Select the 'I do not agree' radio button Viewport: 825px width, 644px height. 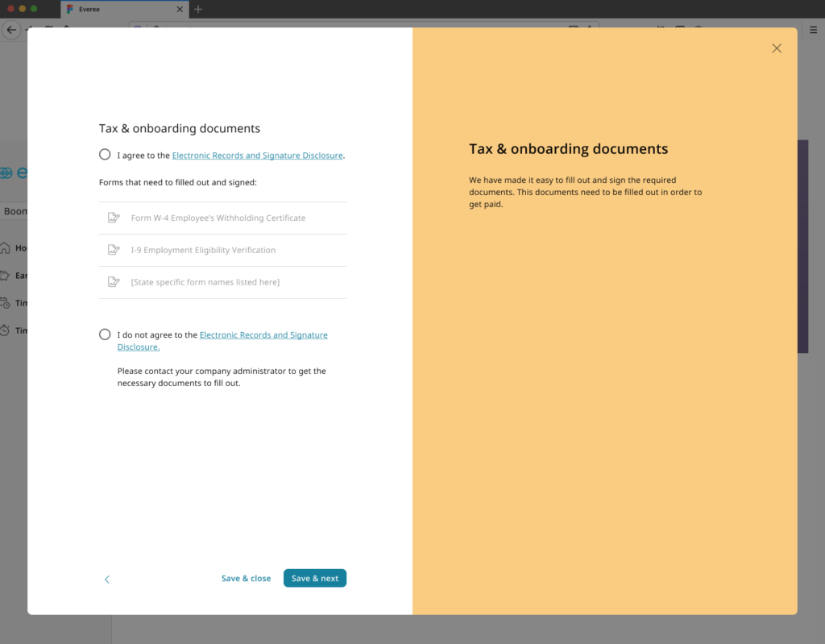[105, 334]
